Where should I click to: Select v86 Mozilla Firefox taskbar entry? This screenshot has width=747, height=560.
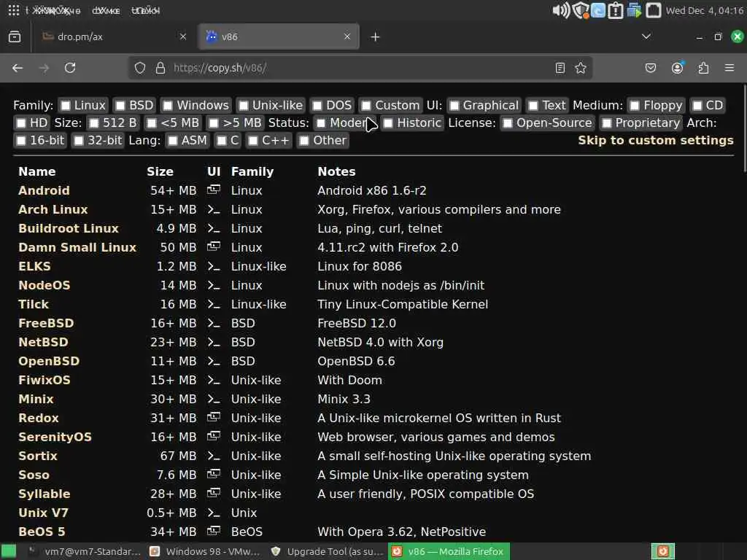[x=449, y=551]
